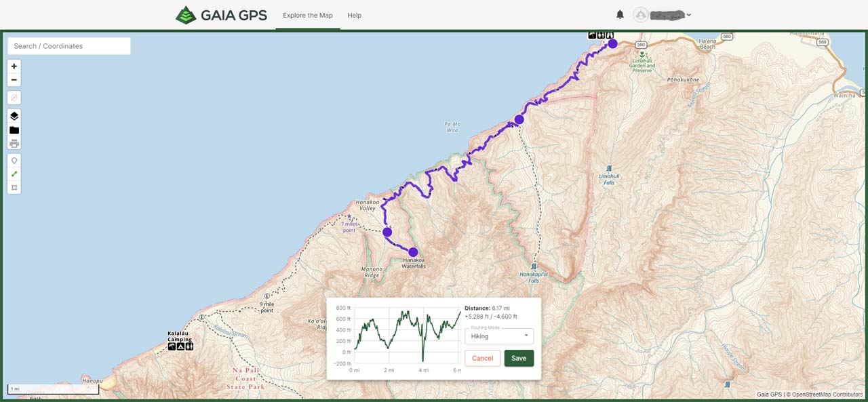
Task: Click the Ha'ena Beach map label
Action: pyautogui.click(x=707, y=43)
